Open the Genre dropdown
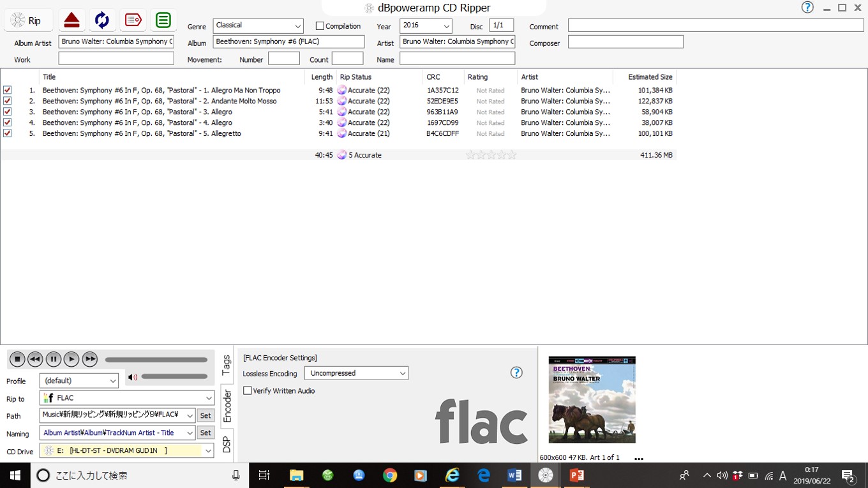Image resolution: width=868 pixels, height=488 pixels. 297,26
